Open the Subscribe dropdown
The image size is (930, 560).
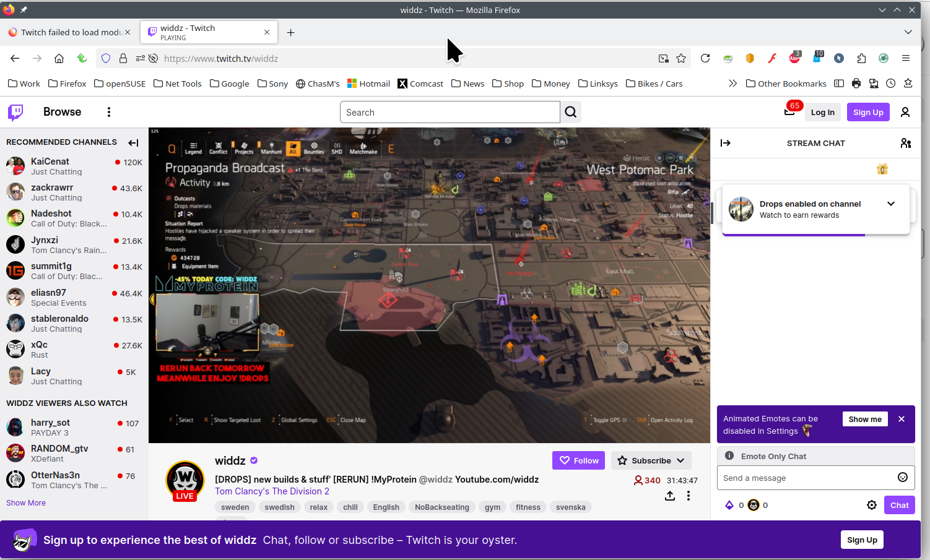[651, 460]
